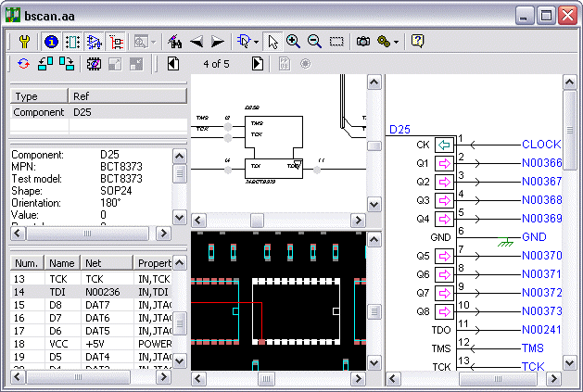Open the gears options dropdown arrow

tap(397, 43)
